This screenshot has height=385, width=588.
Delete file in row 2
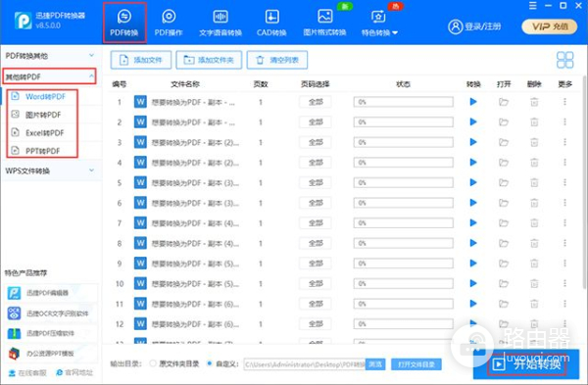(x=534, y=121)
